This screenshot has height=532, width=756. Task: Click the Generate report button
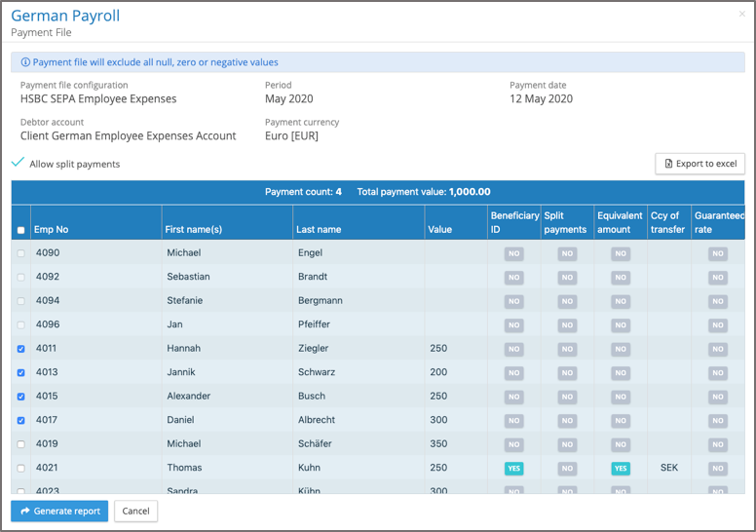59,511
